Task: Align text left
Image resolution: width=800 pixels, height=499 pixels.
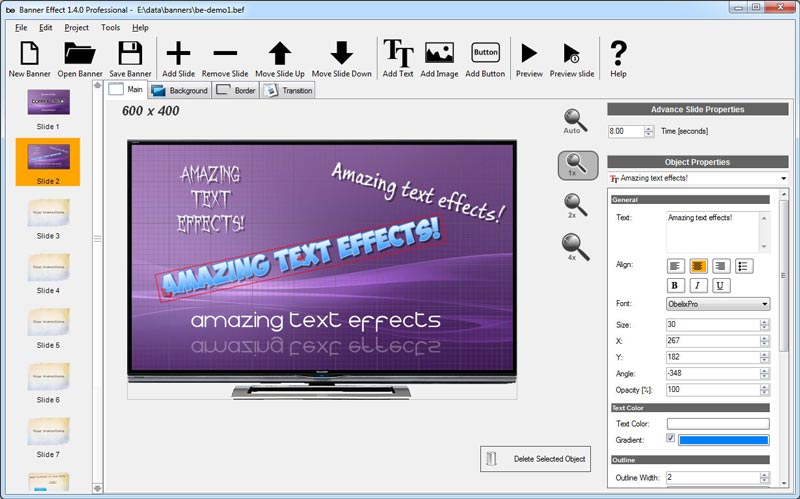Action: [676, 266]
